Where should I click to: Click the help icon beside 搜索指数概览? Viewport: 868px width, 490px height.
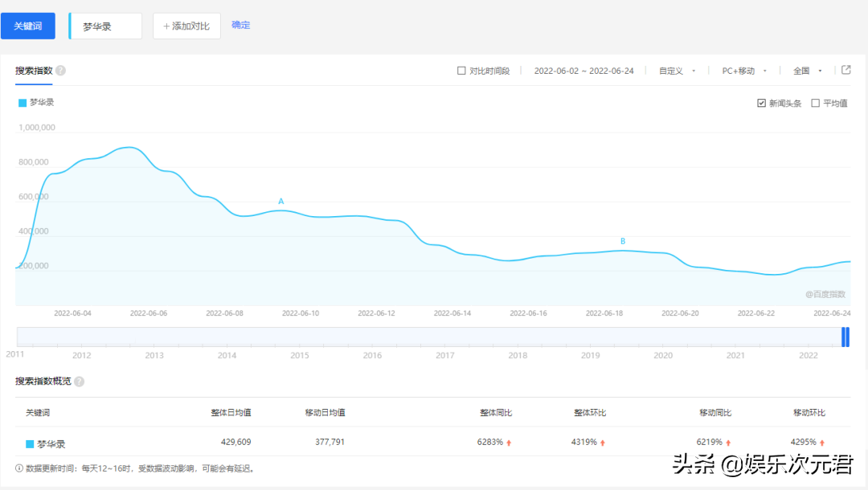79,382
